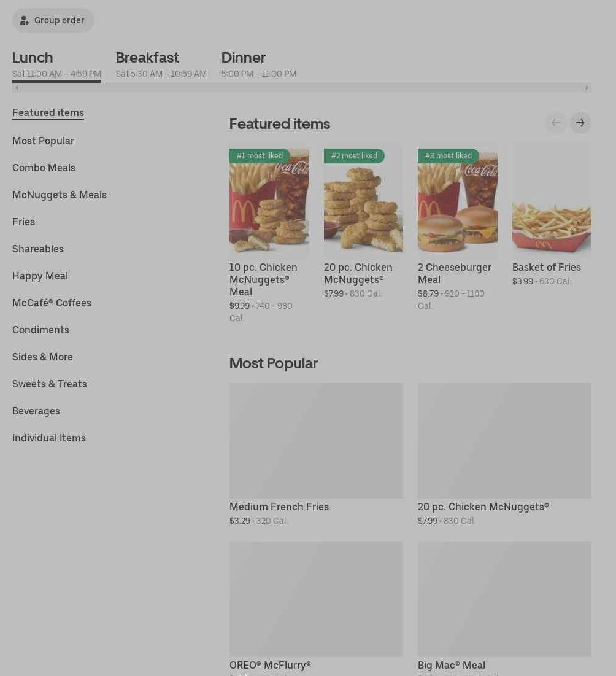Click the horizontal menu scrollbar track

point(301,88)
